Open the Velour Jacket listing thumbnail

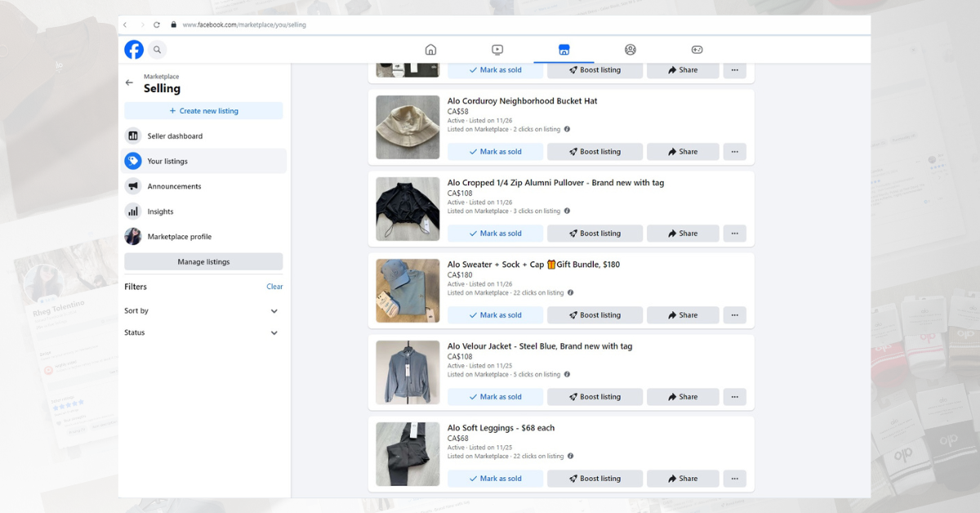(x=408, y=372)
